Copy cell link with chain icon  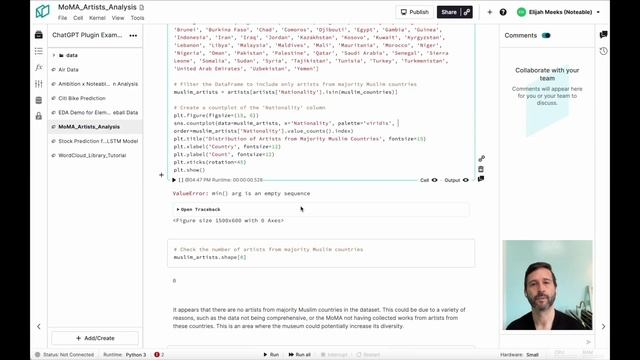[x=481, y=158]
